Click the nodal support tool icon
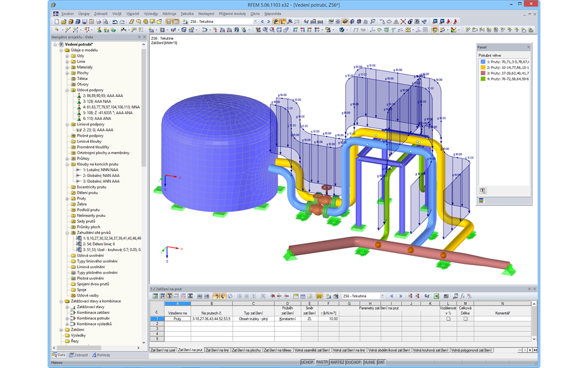The image size is (588, 368). (x=99, y=30)
